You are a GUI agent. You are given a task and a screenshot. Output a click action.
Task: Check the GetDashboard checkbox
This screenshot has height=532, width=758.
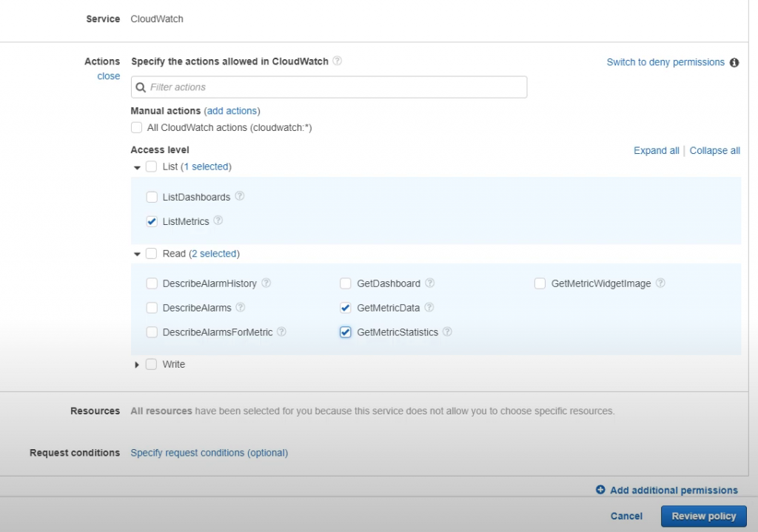point(345,283)
